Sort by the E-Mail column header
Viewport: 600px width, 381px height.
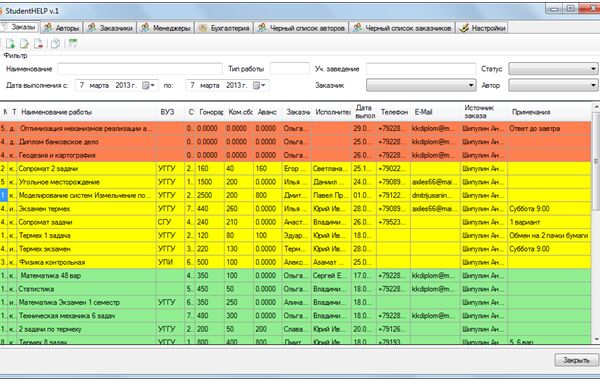[x=436, y=112]
